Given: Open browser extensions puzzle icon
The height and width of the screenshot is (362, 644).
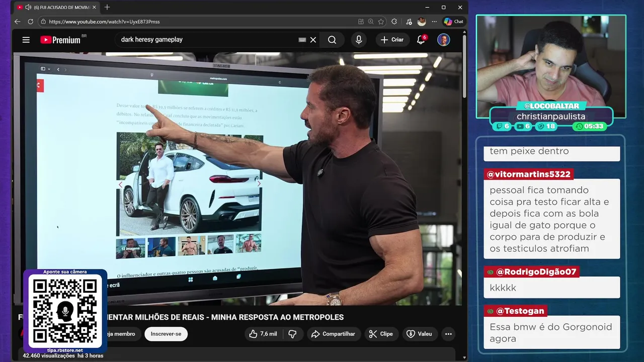Looking at the screenshot, I should coord(394,22).
